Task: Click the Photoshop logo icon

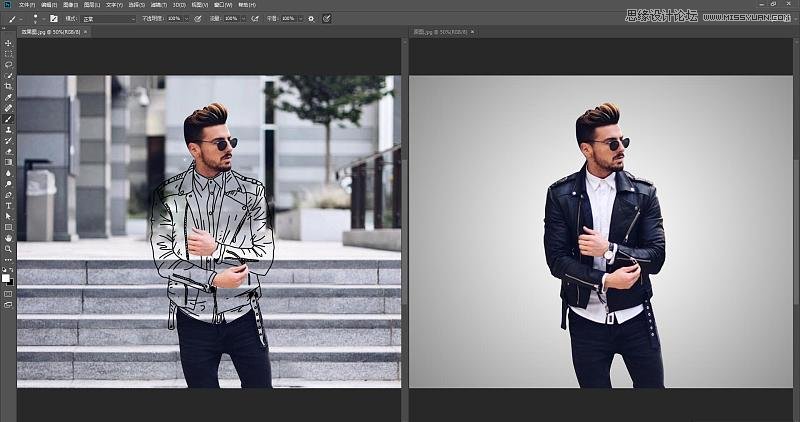Action: 7,5
